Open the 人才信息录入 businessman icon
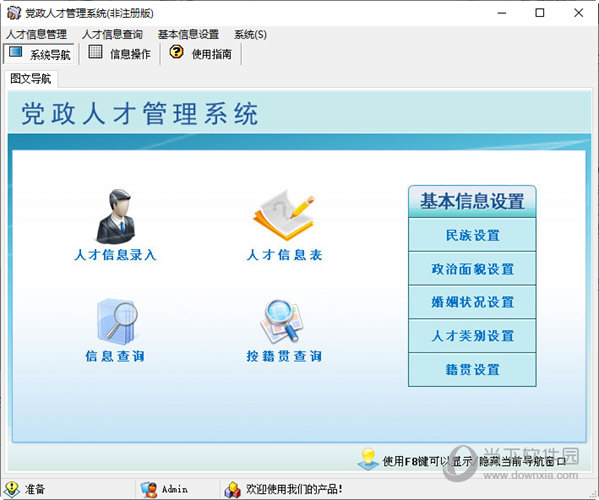The image size is (599, 500). click(x=115, y=217)
